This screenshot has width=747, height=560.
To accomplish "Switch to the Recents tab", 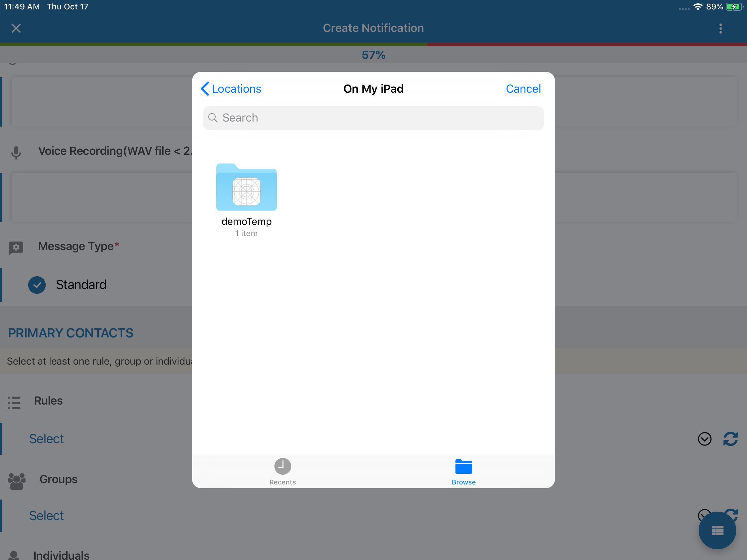I will tap(283, 472).
